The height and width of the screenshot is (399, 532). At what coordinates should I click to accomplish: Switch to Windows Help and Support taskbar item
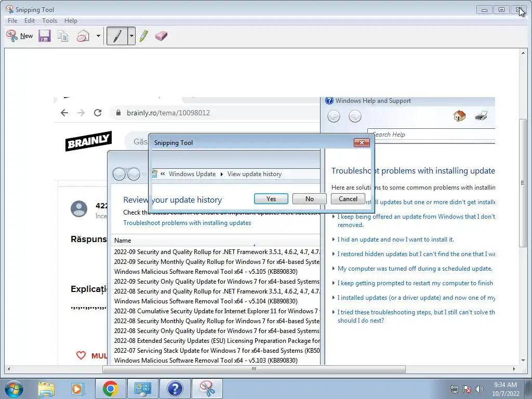[x=175, y=389]
